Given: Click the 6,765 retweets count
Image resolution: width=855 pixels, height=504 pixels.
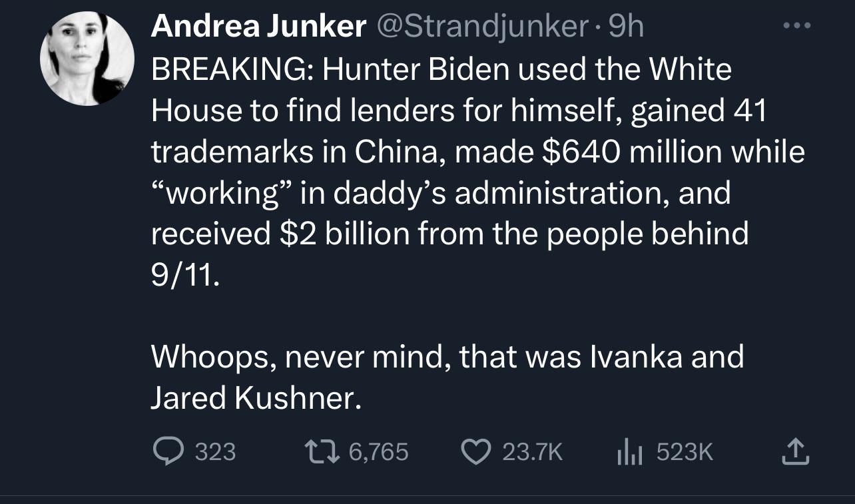Looking at the screenshot, I should [378, 453].
